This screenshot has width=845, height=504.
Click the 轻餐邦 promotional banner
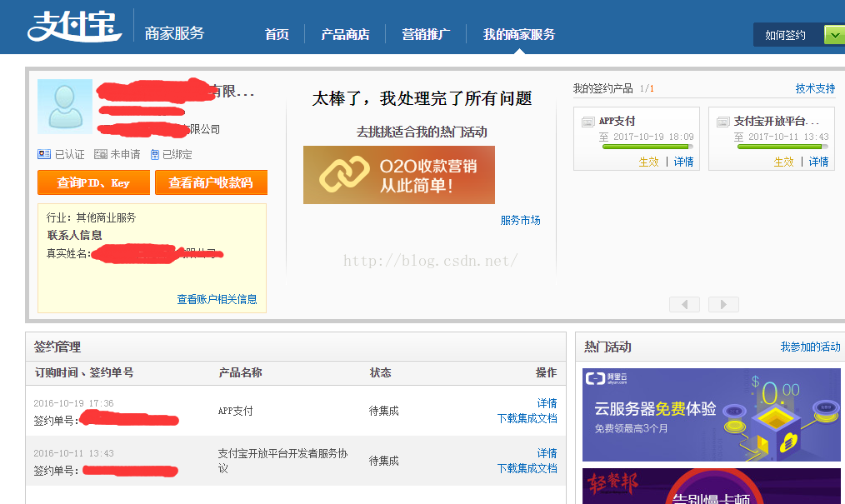[712, 487]
